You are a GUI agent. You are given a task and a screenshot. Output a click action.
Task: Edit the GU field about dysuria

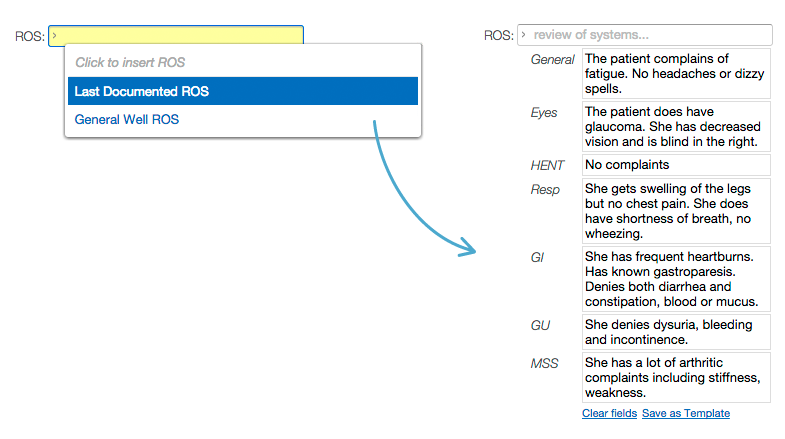pyautogui.click(x=676, y=332)
